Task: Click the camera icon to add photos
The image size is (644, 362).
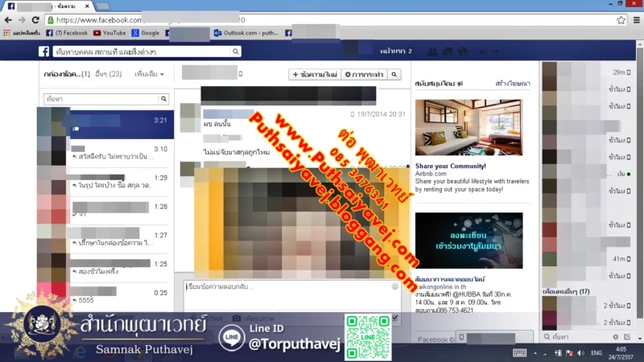Action: tap(237, 319)
